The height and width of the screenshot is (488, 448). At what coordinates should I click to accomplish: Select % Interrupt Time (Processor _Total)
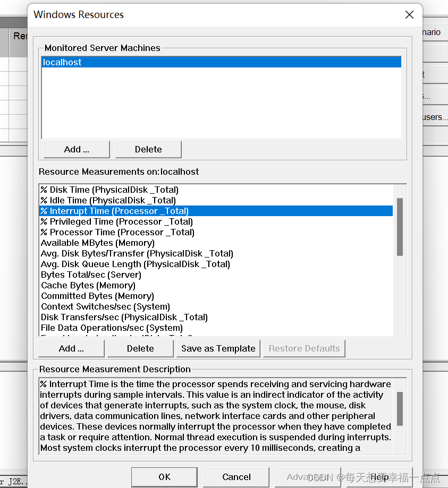(x=216, y=211)
